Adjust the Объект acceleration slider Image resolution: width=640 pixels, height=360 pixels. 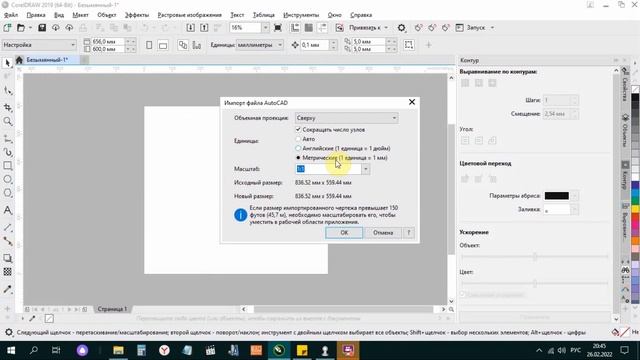(535, 257)
